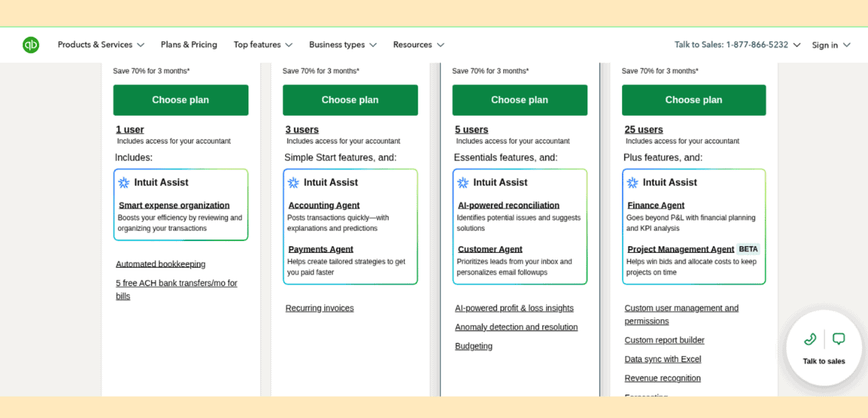Image resolution: width=868 pixels, height=418 pixels.
Task: Choose plan for the 1 user tier
Action: [181, 100]
